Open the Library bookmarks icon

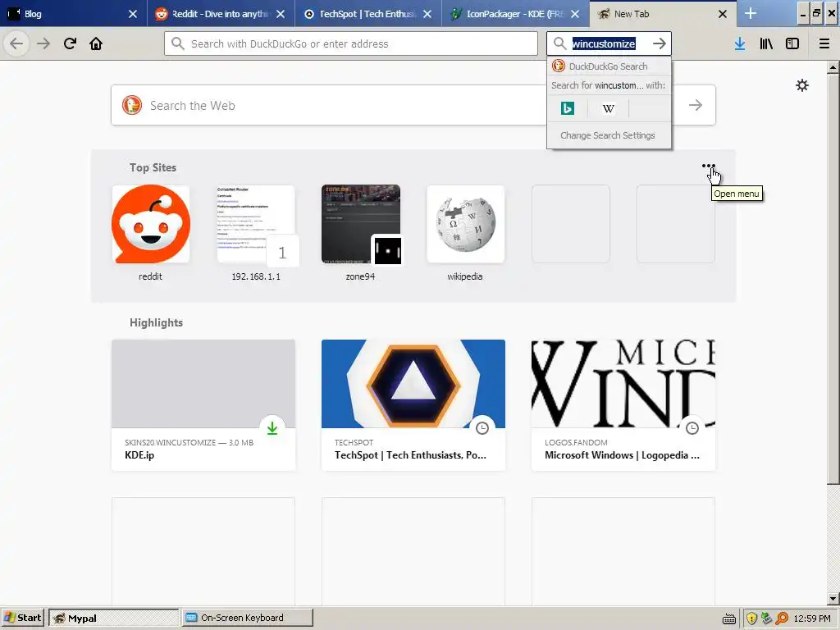(766, 43)
